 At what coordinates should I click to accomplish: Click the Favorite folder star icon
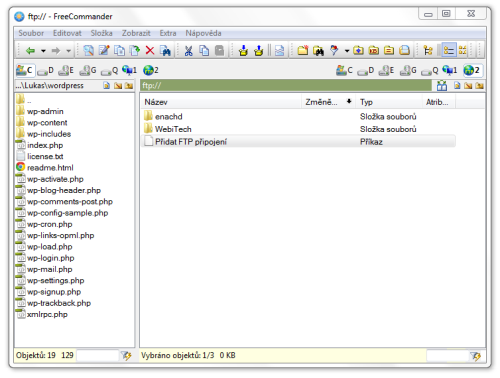pyautogui.click(x=358, y=51)
